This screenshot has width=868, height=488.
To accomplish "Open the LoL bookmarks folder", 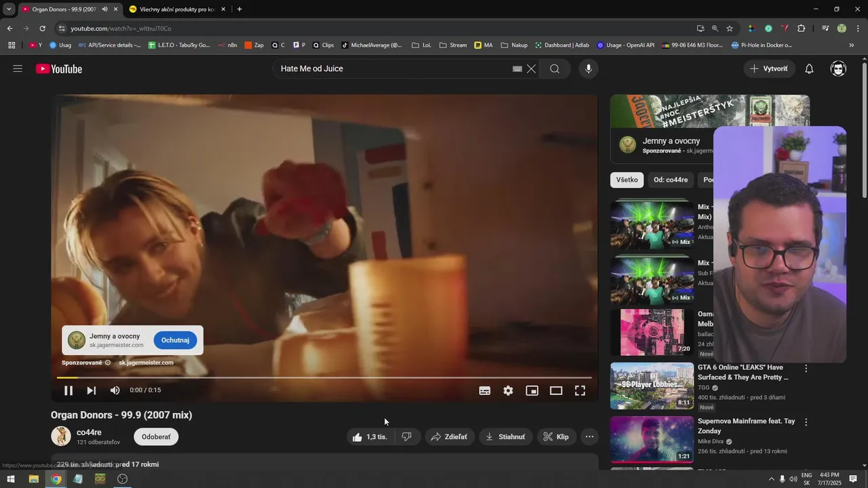I will click(x=421, y=45).
